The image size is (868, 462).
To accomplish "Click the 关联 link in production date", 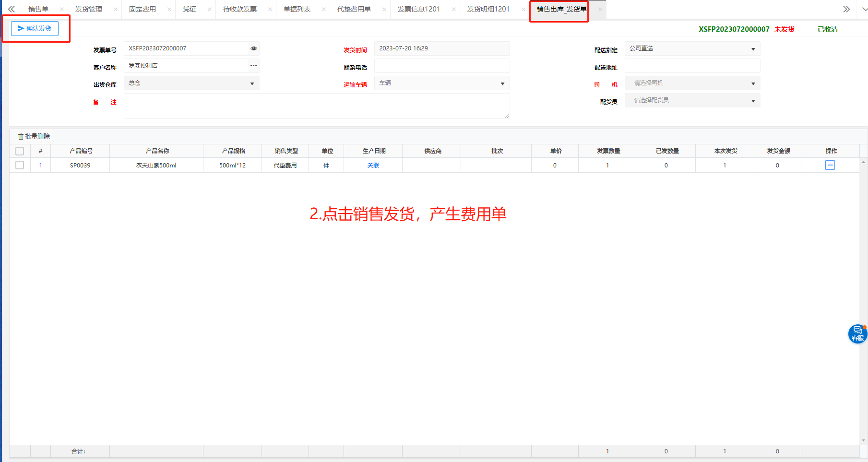I will [373, 166].
